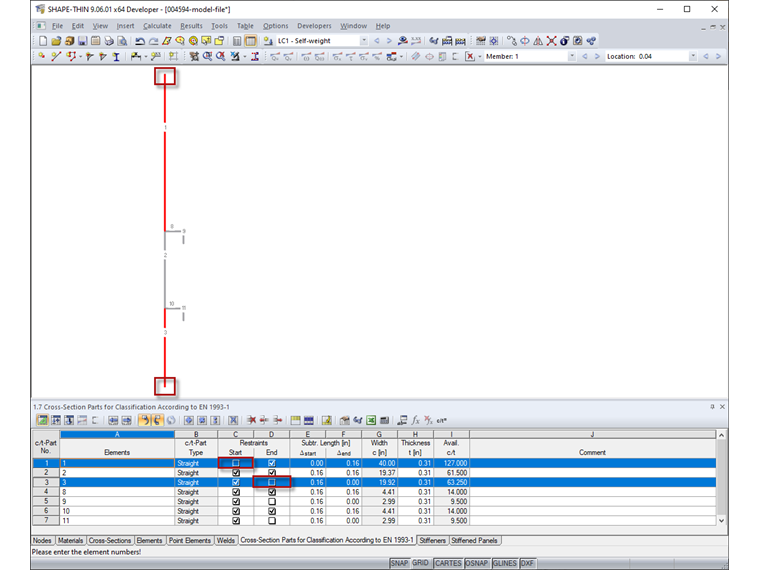Select the Elements cell of row 2
Screen dimensions: 760x570
coord(117,473)
